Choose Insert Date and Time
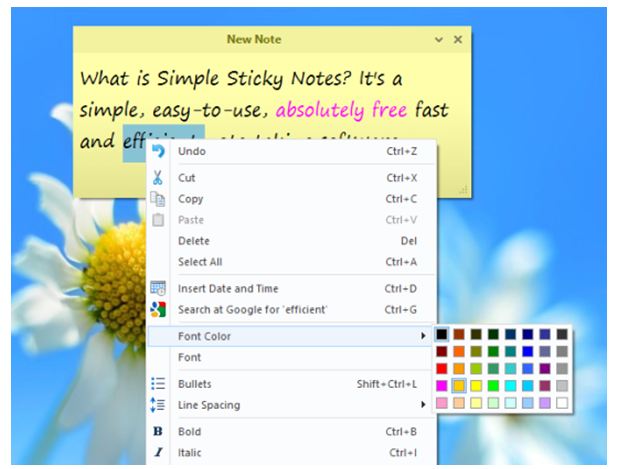The width and height of the screenshot is (622, 469). click(292, 288)
